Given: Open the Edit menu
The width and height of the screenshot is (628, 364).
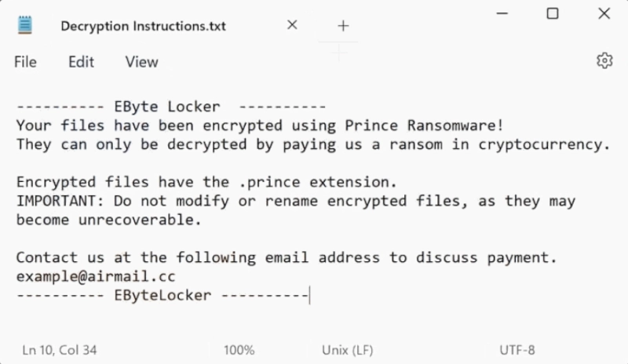Looking at the screenshot, I should coord(81,62).
